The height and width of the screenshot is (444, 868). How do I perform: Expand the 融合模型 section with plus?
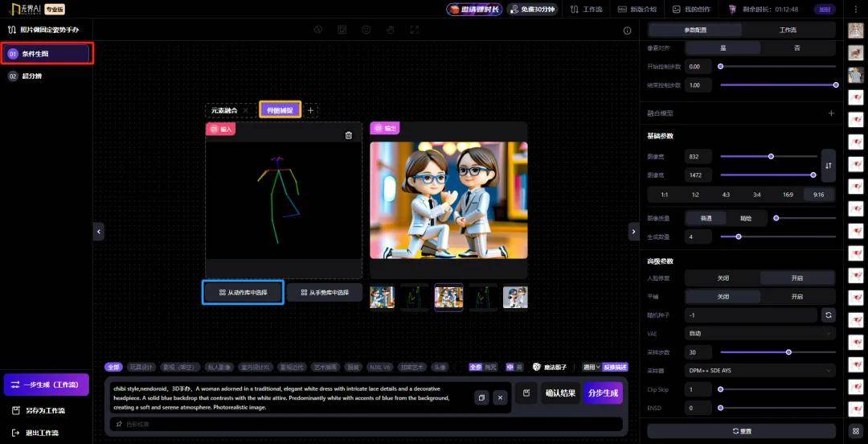831,113
